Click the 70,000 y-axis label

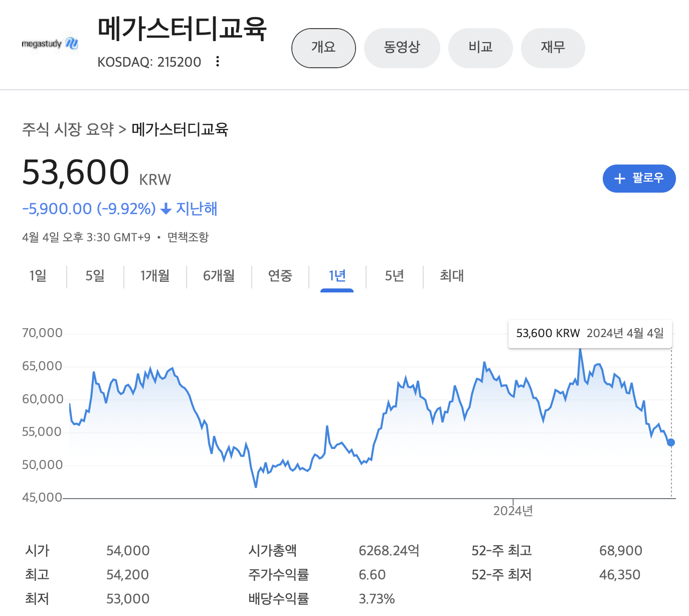(42, 333)
